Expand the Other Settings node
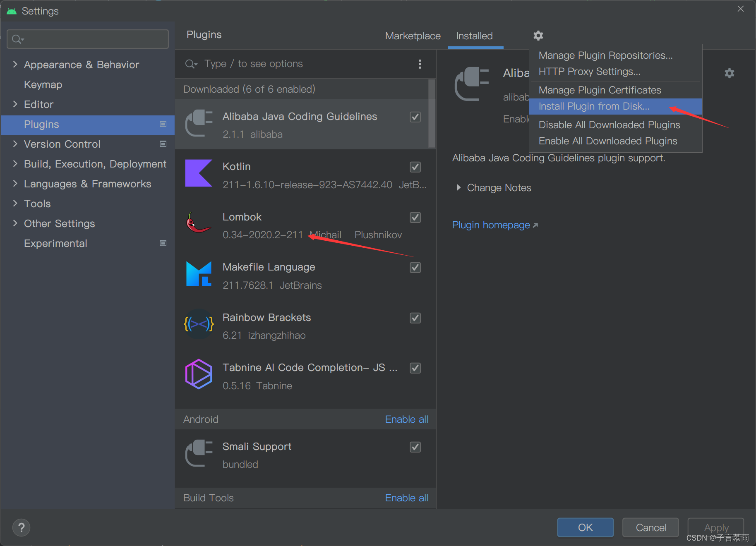756x546 pixels. (x=15, y=223)
